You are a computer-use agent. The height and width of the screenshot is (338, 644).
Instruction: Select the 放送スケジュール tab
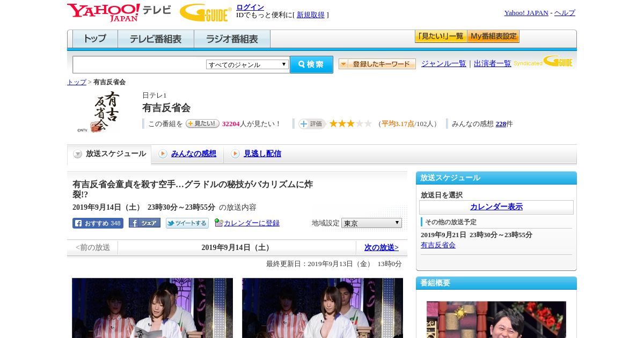pos(109,154)
